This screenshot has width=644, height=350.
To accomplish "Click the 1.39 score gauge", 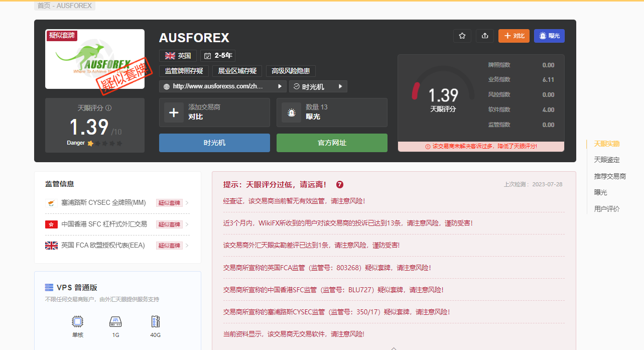I will click(x=443, y=90).
